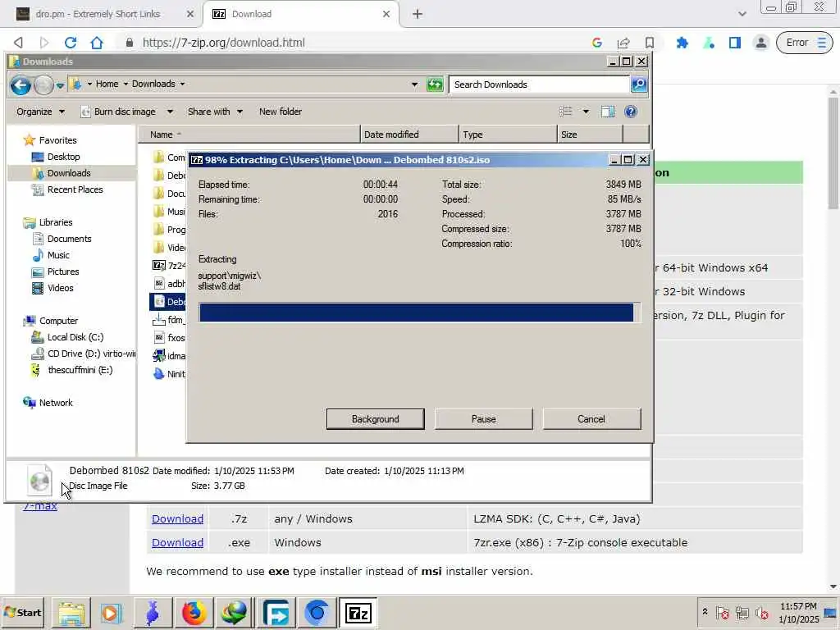Click Download link for .7z LZMA SDK
Viewport: 840px width, 630px height.
(177, 518)
